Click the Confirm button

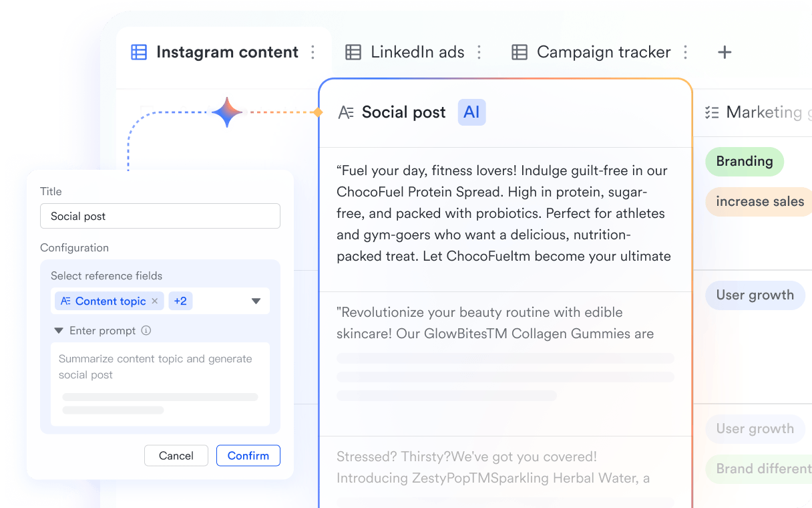coord(248,455)
